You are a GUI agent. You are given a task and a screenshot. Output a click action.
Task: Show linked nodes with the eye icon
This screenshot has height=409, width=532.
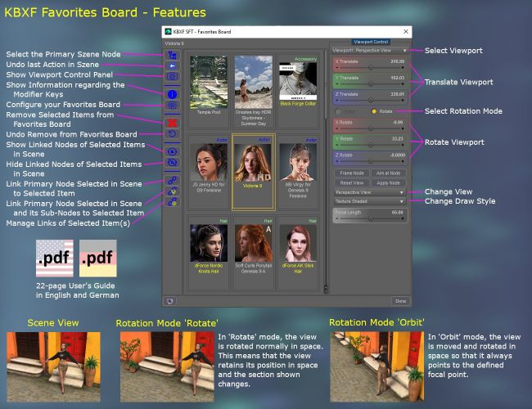(172, 151)
